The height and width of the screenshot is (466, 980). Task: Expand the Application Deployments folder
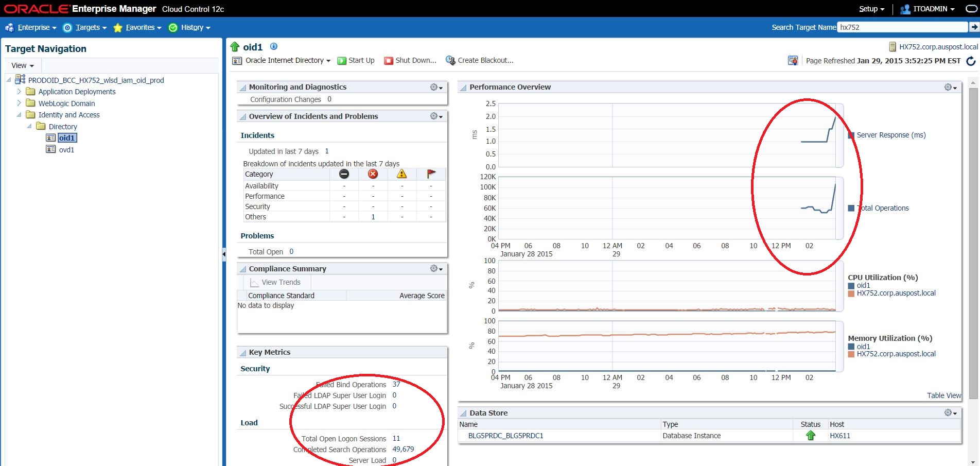[19, 91]
